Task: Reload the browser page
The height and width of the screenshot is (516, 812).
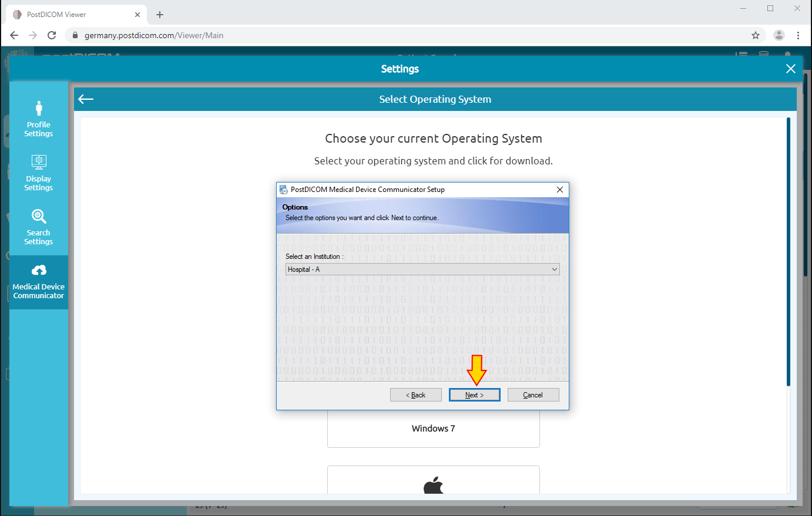Action: pos(52,35)
